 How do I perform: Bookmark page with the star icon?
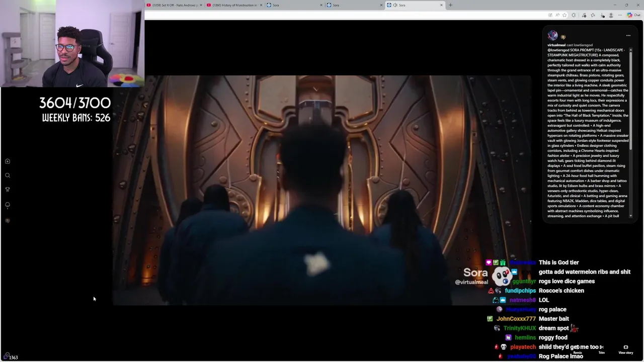(x=565, y=15)
